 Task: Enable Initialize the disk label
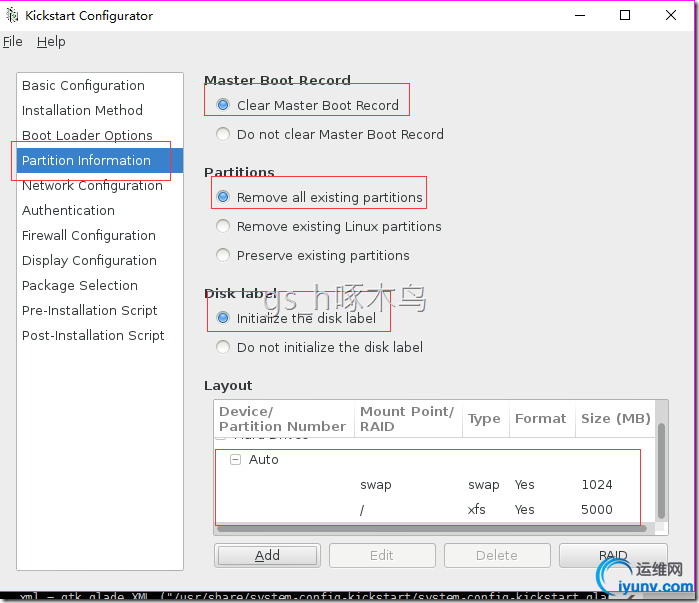point(223,318)
